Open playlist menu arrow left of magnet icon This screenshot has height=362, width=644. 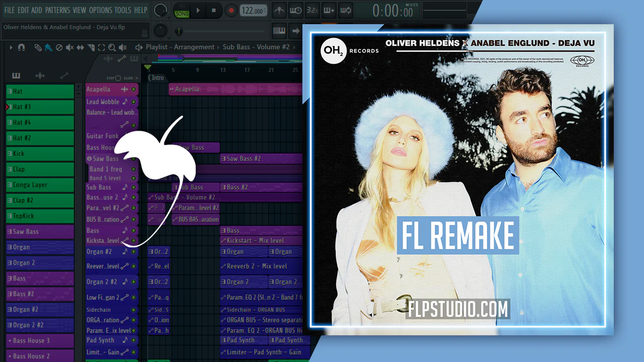pos(11,47)
